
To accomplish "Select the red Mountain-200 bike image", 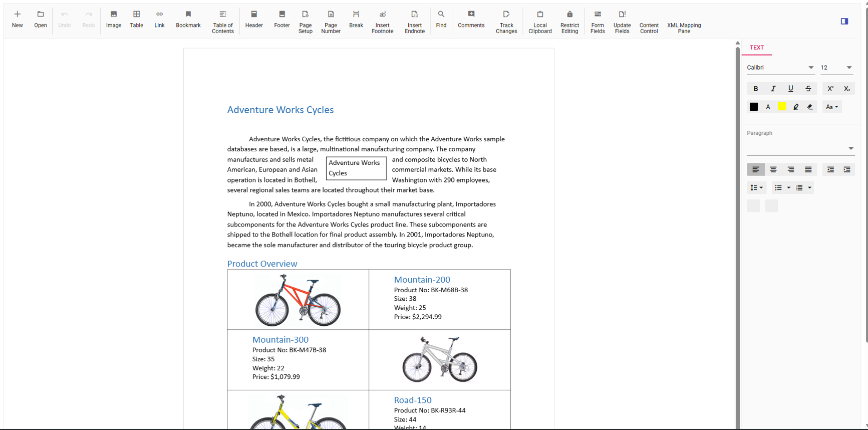I will click(298, 300).
